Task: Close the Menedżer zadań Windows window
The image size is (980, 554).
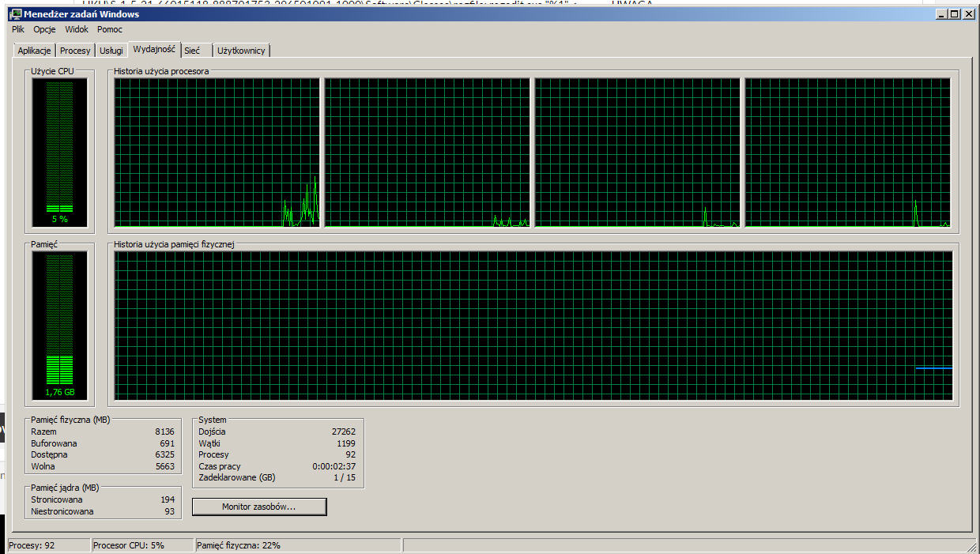Action: point(968,13)
